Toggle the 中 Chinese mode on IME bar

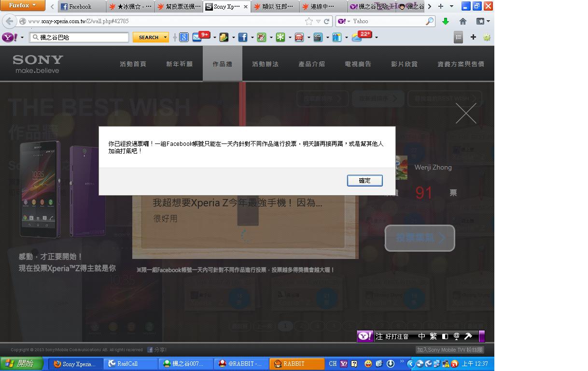[421, 336]
